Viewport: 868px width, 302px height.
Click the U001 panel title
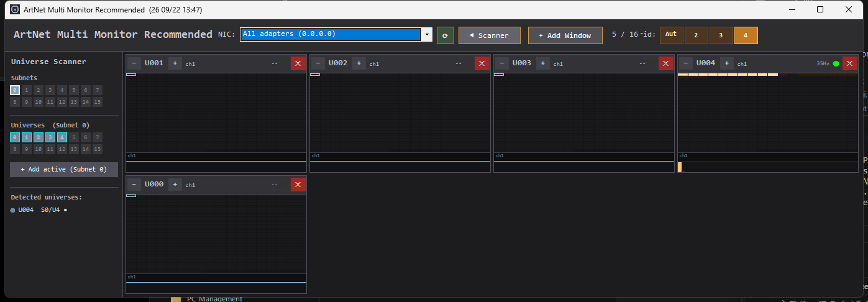154,63
